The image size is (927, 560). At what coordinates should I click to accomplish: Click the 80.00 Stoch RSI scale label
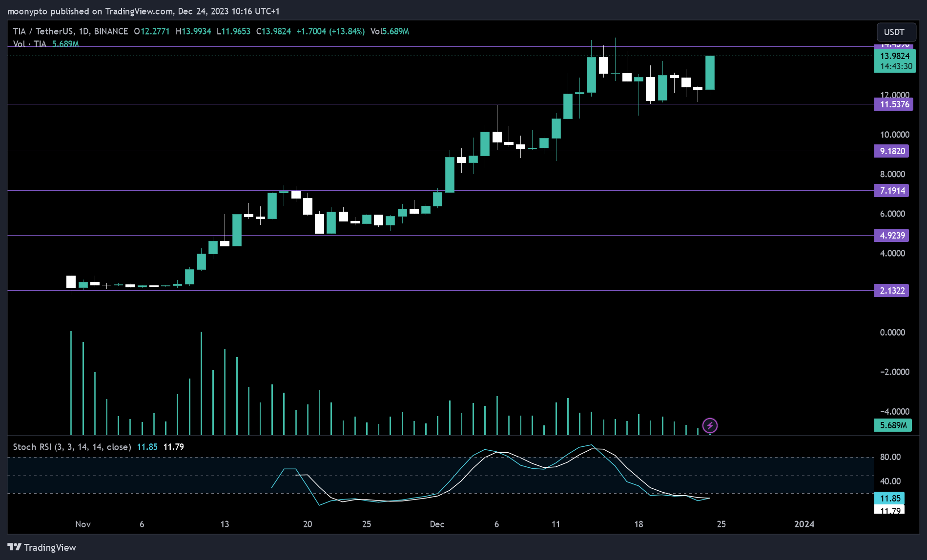click(x=890, y=457)
